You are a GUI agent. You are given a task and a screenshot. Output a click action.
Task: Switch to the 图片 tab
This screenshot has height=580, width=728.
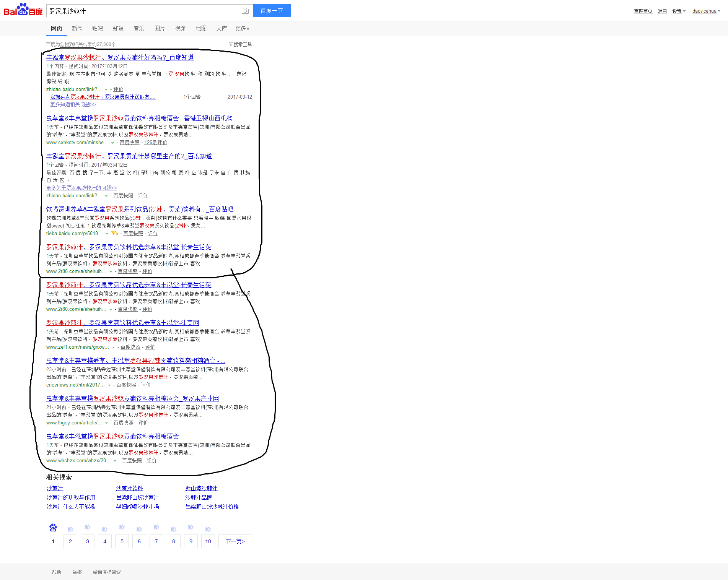pos(160,28)
